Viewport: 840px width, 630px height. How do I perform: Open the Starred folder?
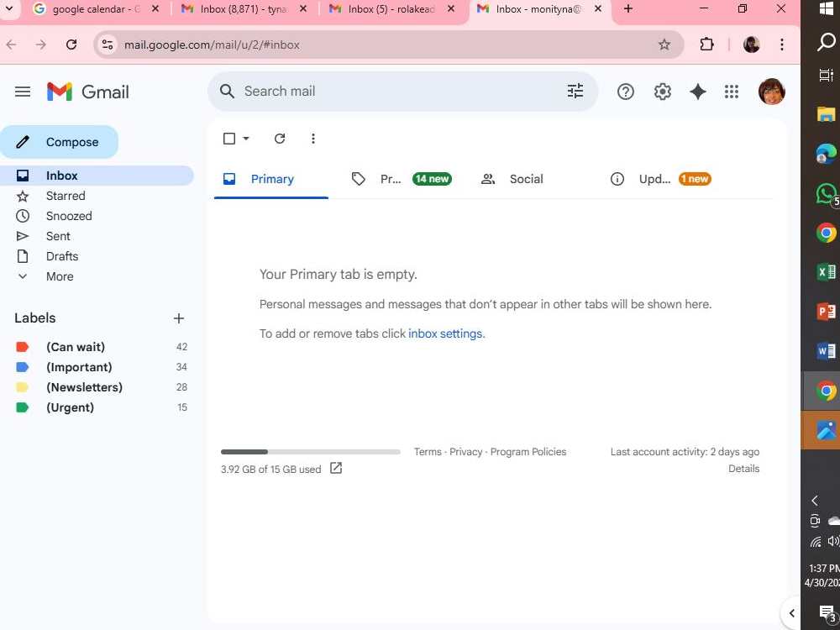(97, 196)
